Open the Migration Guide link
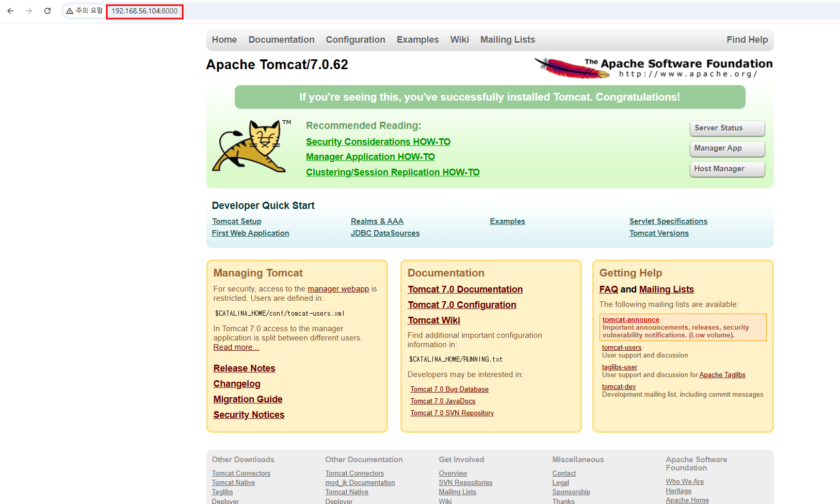840x504 pixels. tap(248, 399)
